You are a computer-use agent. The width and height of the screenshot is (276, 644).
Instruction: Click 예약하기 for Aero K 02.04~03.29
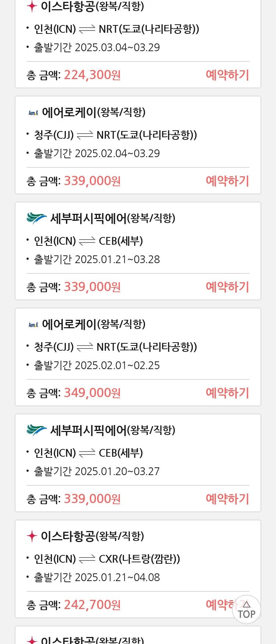pyautogui.click(x=227, y=181)
